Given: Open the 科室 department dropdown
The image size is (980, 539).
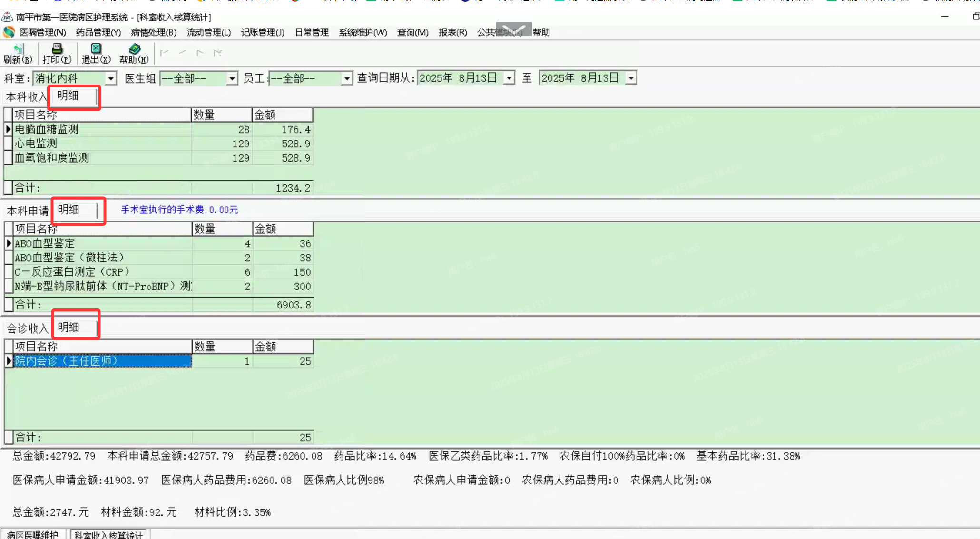Looking at the screenshot, I should [x=111, y=78].
